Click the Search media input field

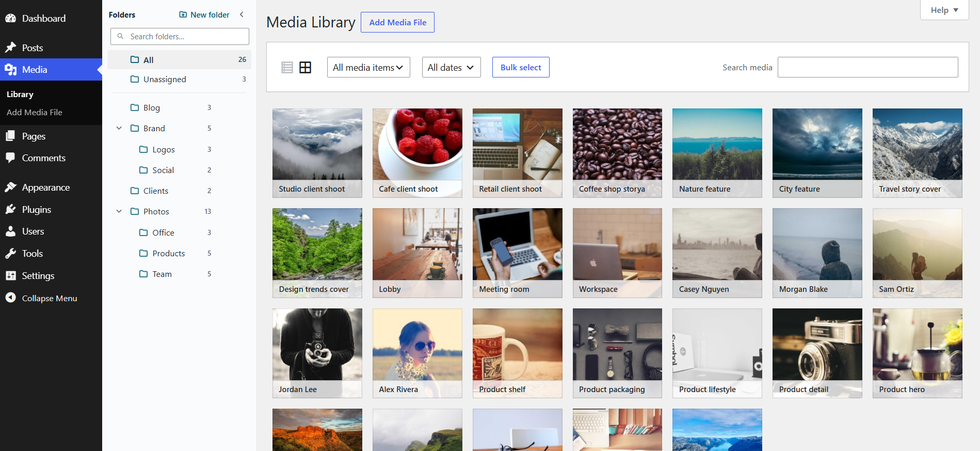click(x=868, y=67)
